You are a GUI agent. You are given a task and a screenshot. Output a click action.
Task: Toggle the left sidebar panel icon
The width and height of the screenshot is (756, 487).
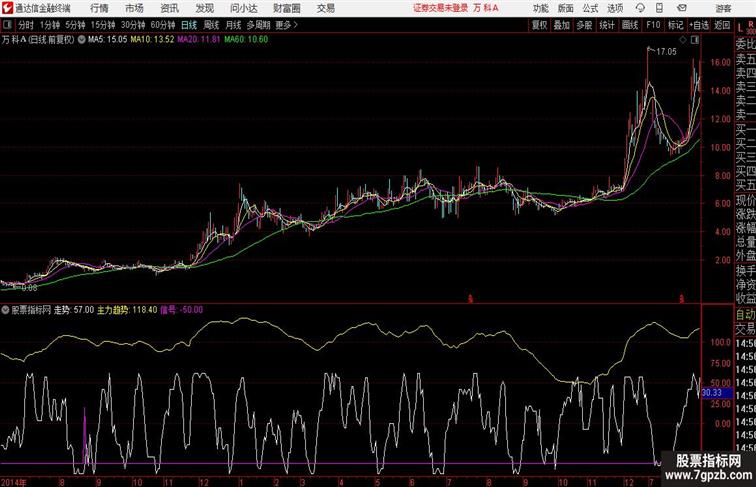click(7, 25)
